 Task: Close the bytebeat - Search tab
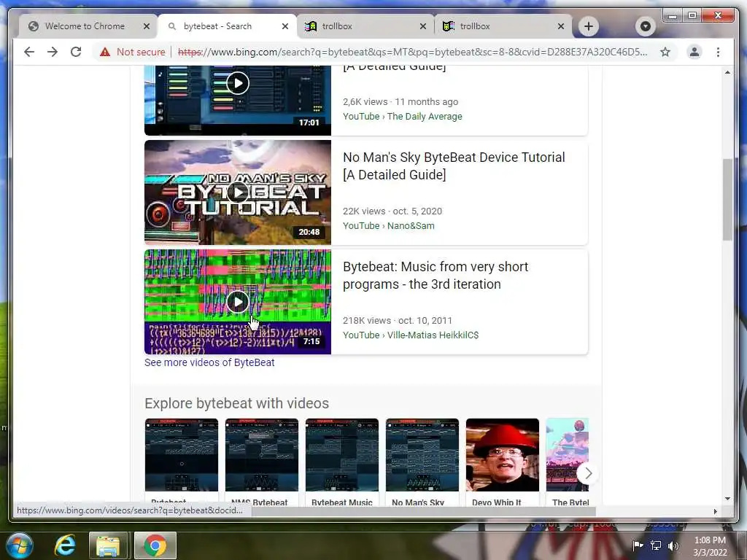(x=285, y=26)
